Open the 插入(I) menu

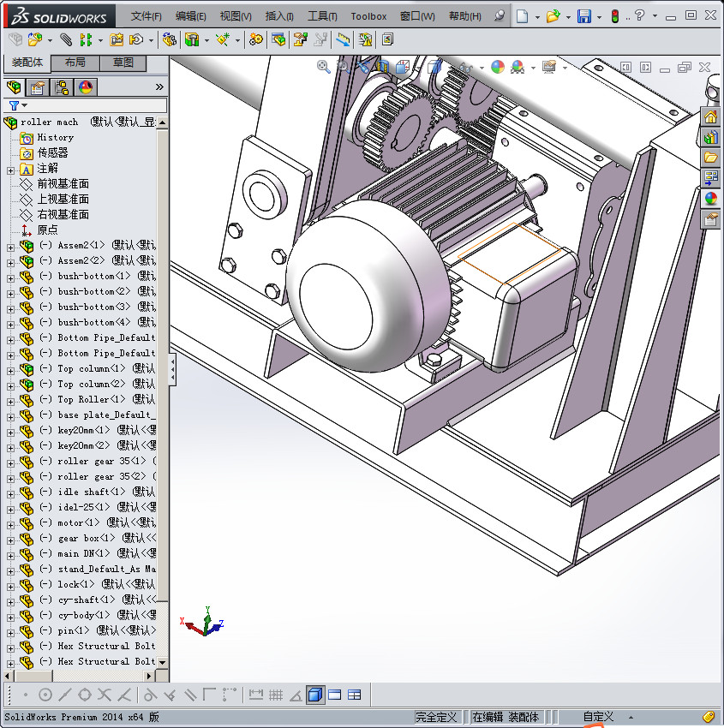[279, 16]
